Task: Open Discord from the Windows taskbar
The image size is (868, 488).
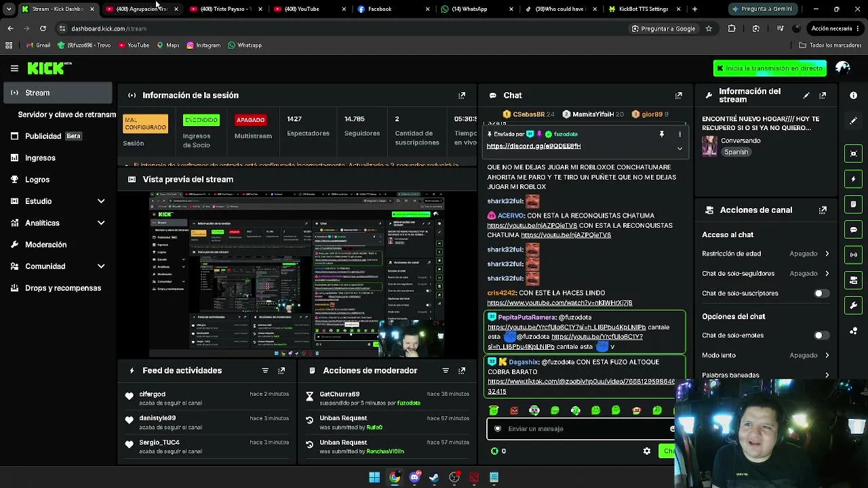Action: point(415,477)
